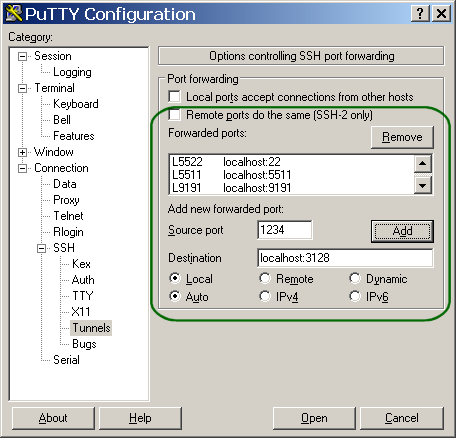Enable local ports accept connections checkbox

(175, 97)
